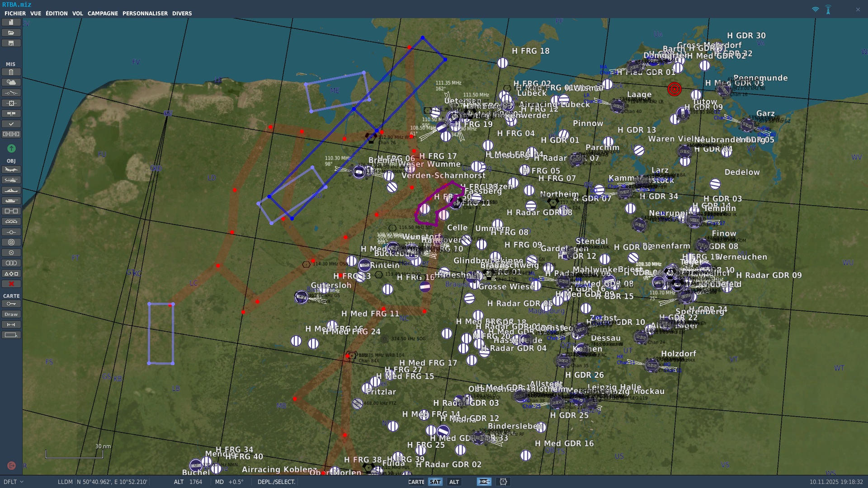Viewport: 868px width, 488px height.
Task: Select the ruler distance measure tool
Action: pos(11,325)
